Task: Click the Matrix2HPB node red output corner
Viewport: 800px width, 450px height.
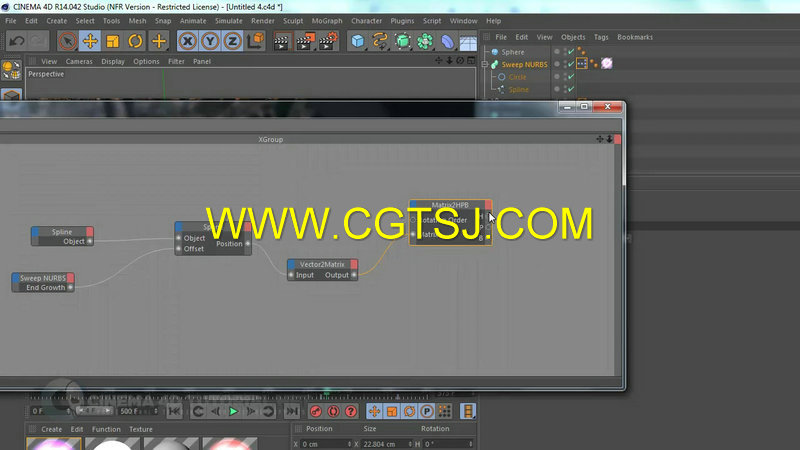Action: (x=488, y=205)
